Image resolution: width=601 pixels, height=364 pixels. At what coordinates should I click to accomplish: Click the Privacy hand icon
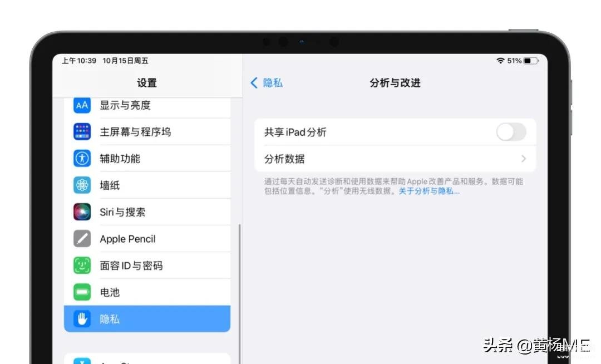point(82,319)
